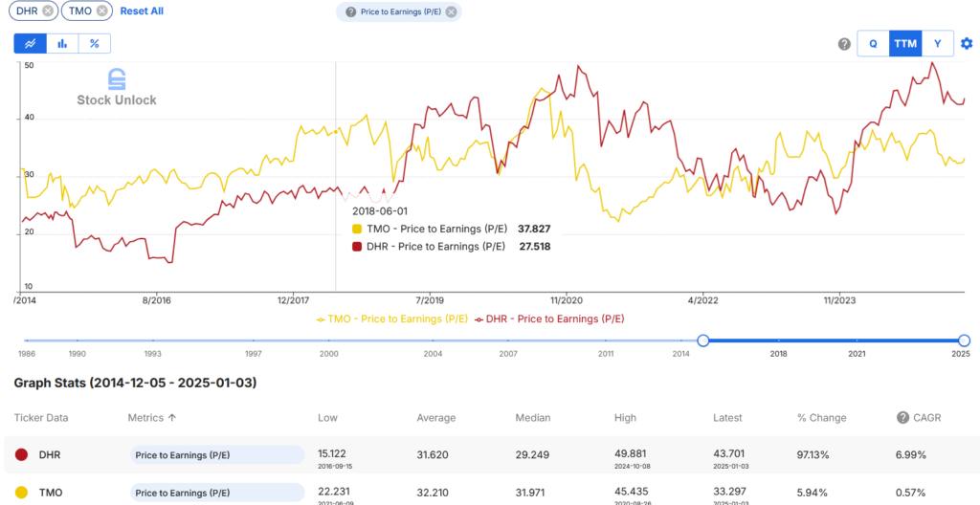Switch to bar chart view
The image size is (980, 505).
[x=62, y=44]
